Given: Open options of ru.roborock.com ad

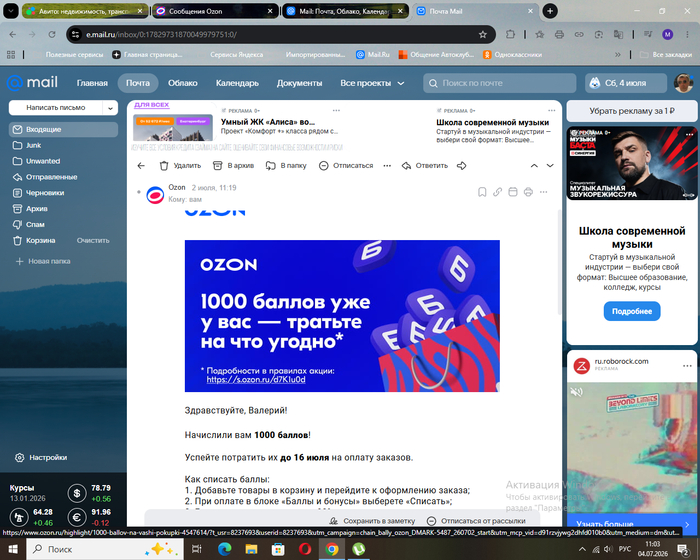Looking at the screenshot, I should tap(687, 366).
